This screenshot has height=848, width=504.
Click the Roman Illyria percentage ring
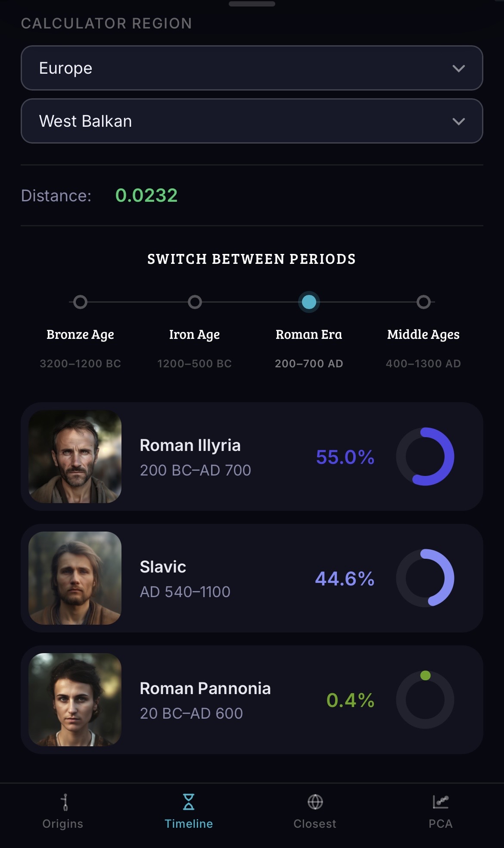coord(425,457)
